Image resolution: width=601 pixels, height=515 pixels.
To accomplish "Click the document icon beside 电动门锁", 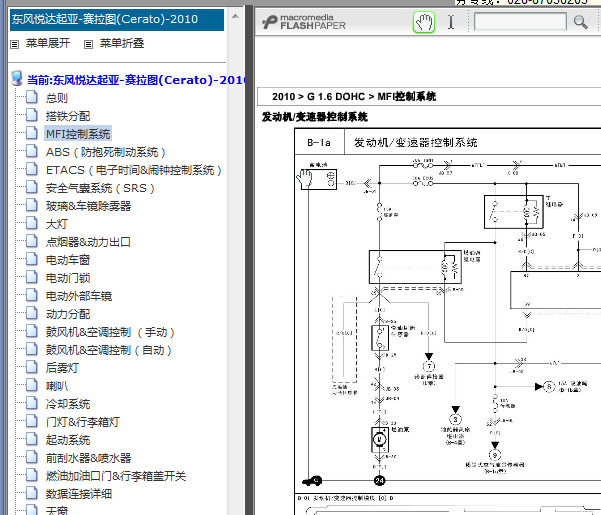I will [32, 277].
